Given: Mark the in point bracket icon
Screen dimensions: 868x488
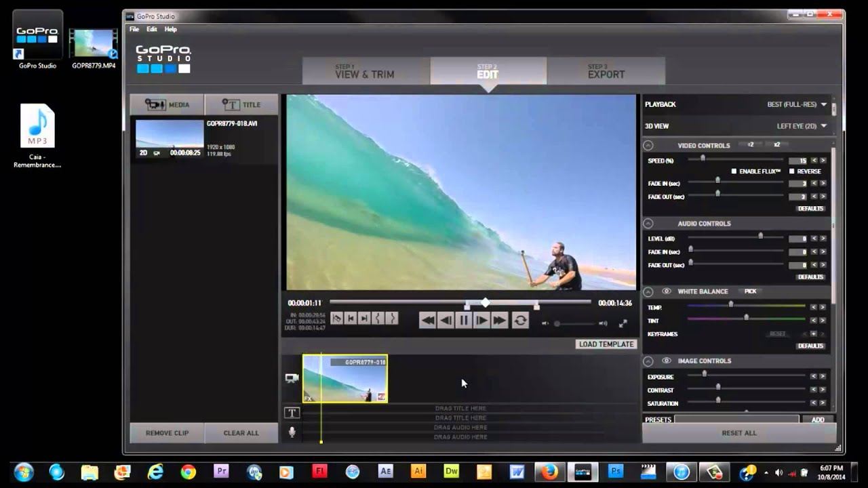Looking at the screenshot, I should pyautogui.click(x=378, y=319).
